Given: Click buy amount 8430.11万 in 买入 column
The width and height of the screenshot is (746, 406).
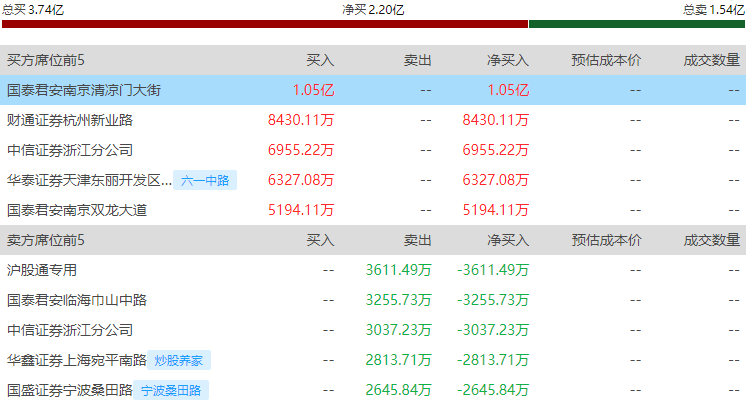Looking at the screenshot, I should pyautogui.click(x=301, y=120).
